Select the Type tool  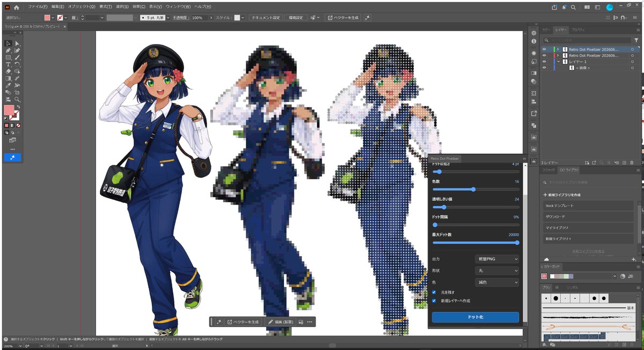(x=8, y=64)
